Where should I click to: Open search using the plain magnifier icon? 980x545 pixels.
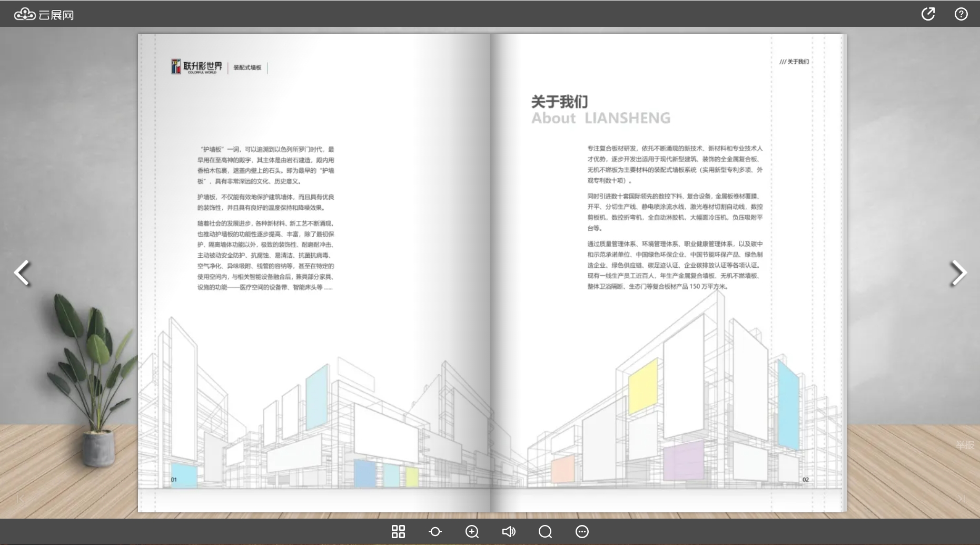(x=545, y=531)
